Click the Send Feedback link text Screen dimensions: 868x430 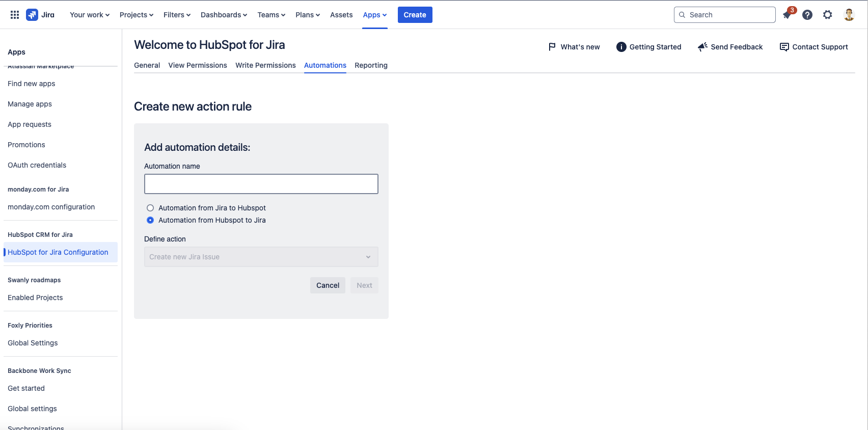pos(737,47)
